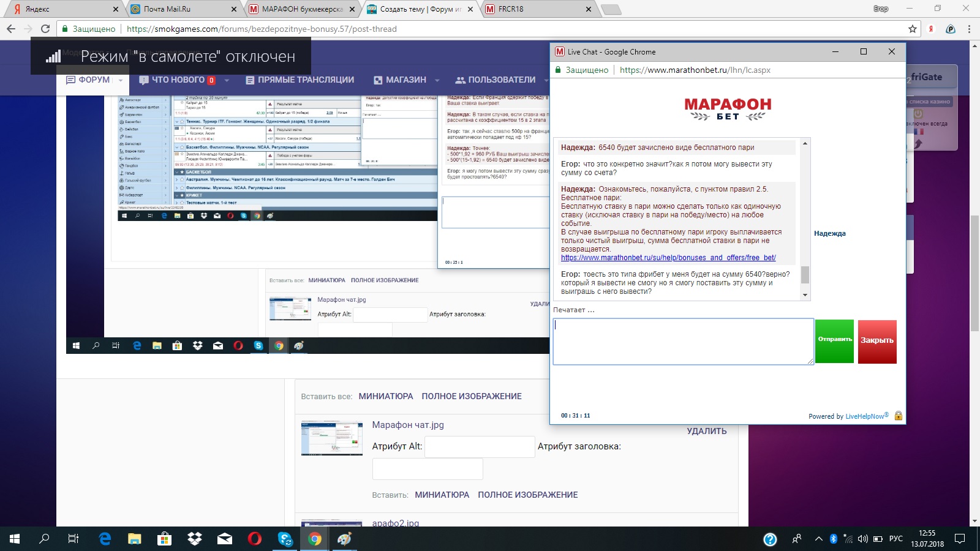Expand the ЧТО НОВОГО dropdown arrow

pos(227,80)
